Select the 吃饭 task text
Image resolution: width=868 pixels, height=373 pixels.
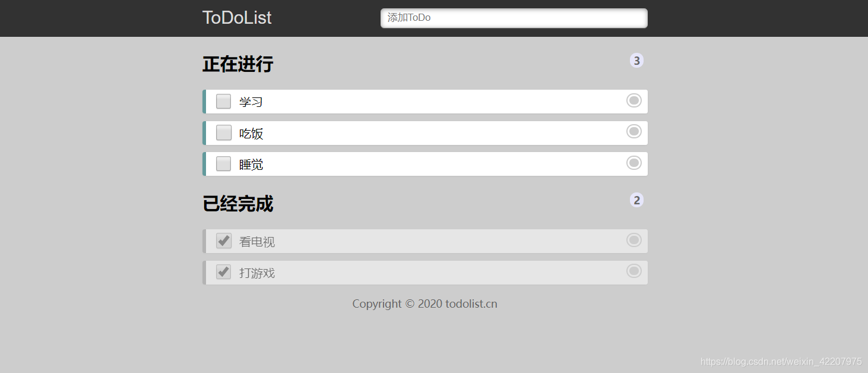click(251, 133)
